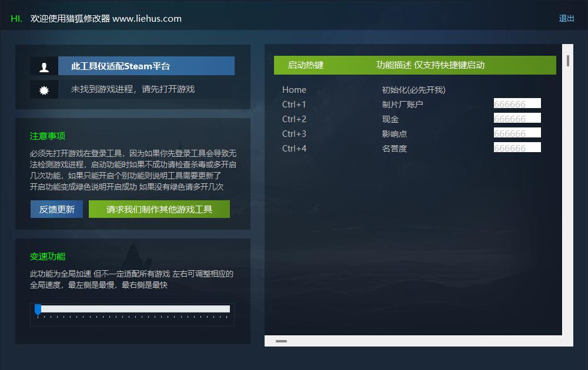588x370 pixels.
Task: Click the 名誉度 function label
Action: click(394, 149)
